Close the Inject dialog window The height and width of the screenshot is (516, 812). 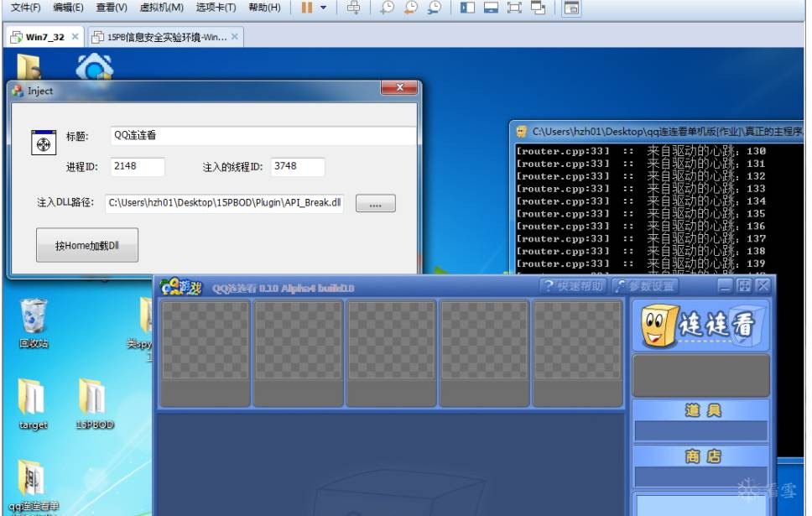click(x=399, y=87)
